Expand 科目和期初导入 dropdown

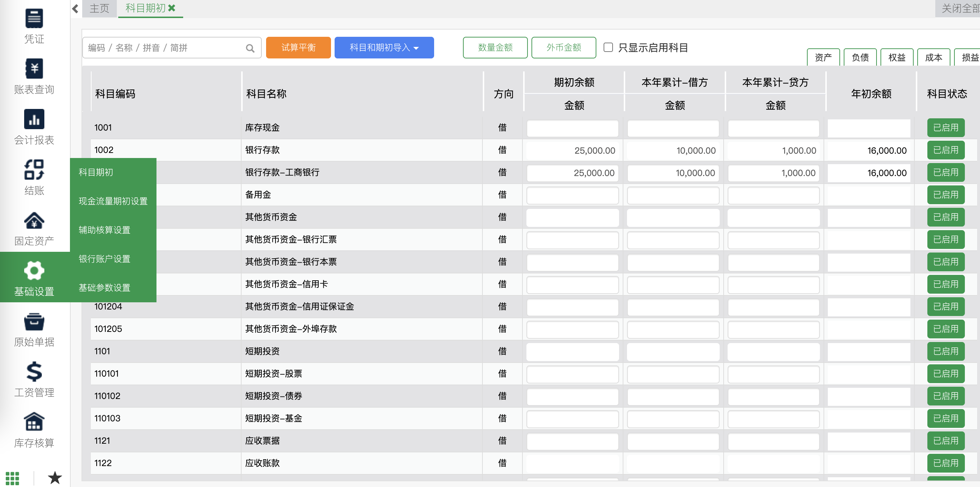tap(384, 48)
